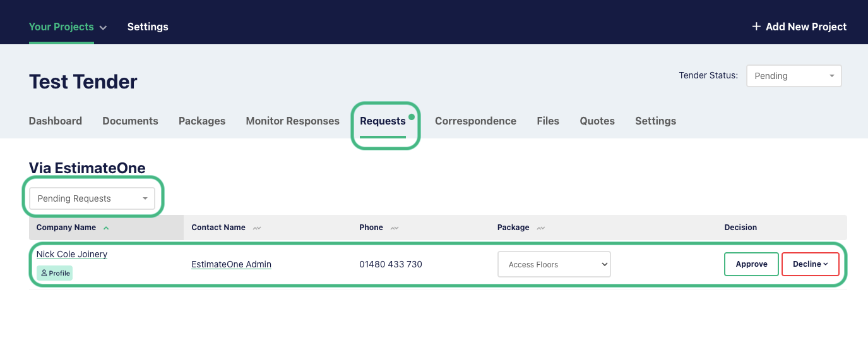This screenshot has height=347, width=868.
Task: Sort by Package column icon
Action: (x=540, y=228)
